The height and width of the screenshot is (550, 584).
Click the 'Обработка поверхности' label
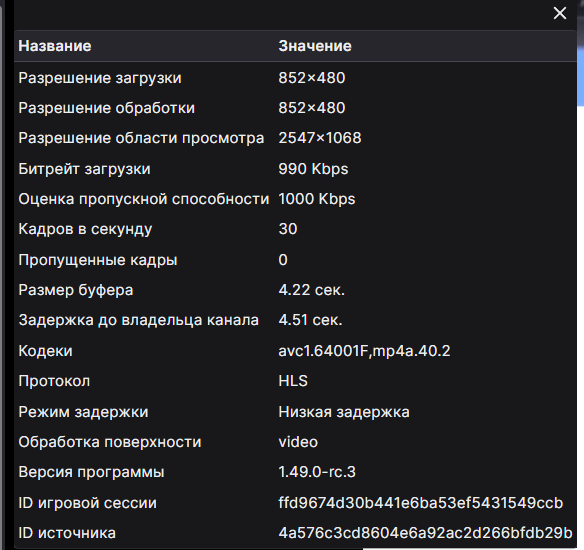(x=110, y=442)
